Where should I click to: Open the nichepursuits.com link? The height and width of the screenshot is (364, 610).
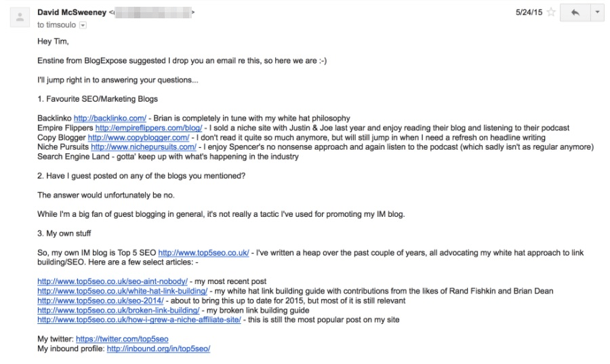click(144, 147)
